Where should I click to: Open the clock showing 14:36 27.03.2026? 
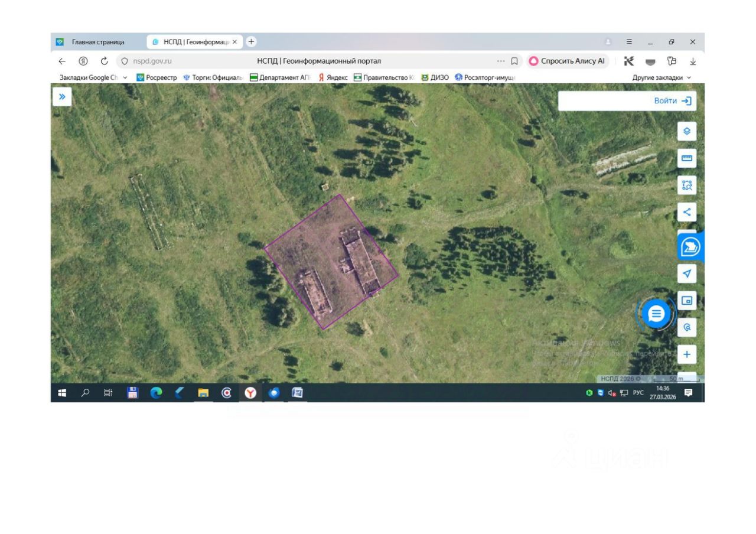(x=663, y=393)
